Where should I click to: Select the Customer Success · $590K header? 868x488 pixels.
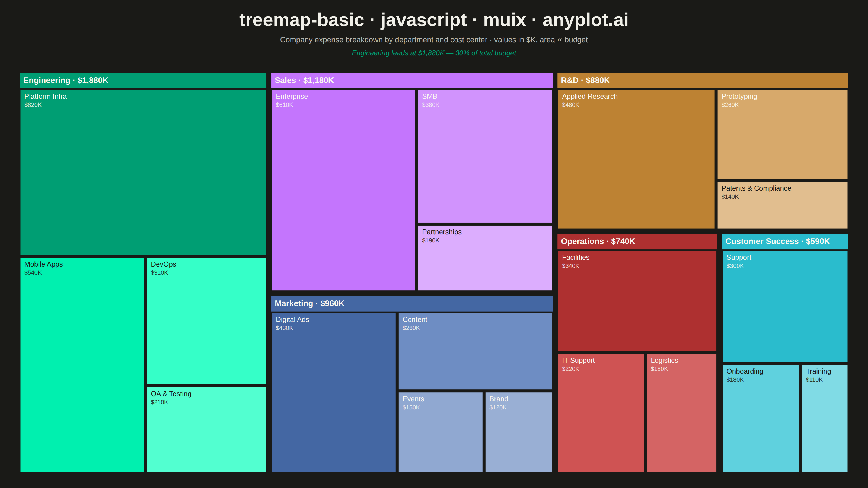click(x=785, y=242)
